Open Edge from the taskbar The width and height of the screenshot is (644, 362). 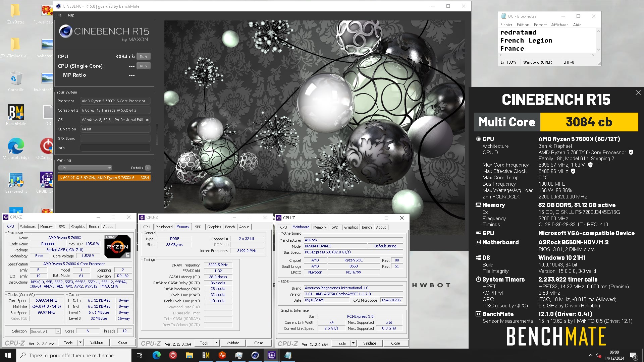click(x=156, y=355)
